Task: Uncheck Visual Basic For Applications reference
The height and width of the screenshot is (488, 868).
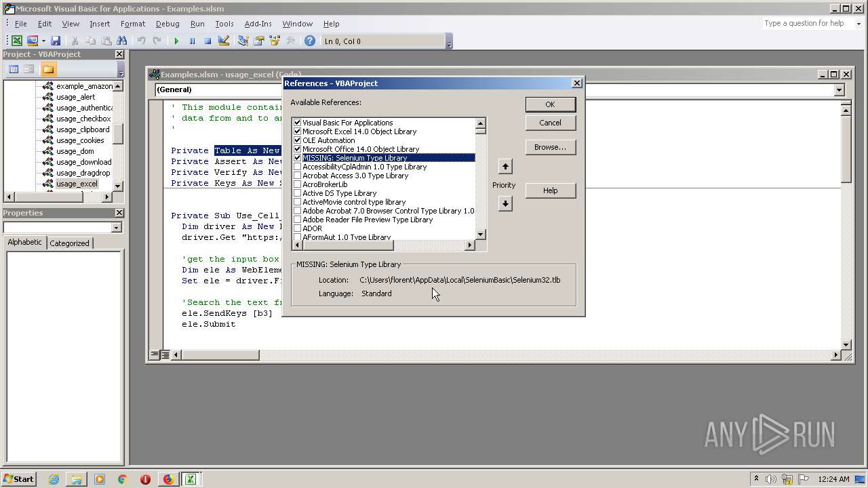Action: tap(297, 123)
